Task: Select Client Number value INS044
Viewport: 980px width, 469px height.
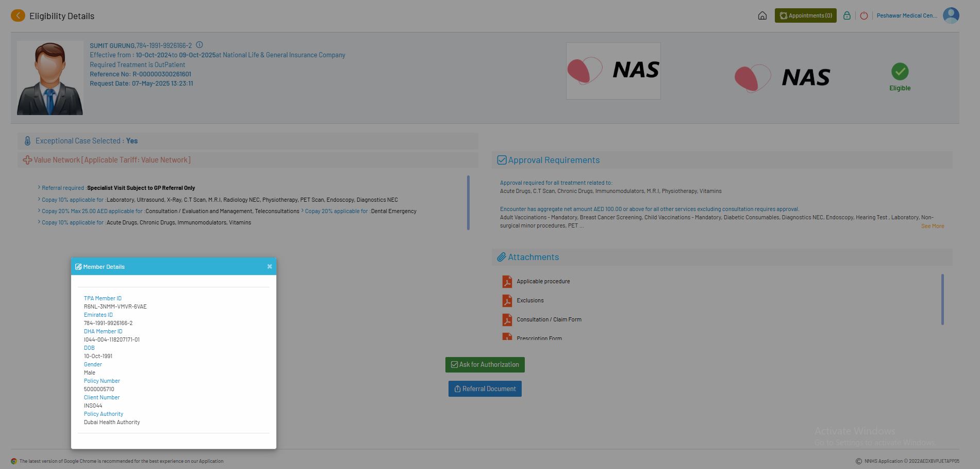Action: (x=93, y=406)
